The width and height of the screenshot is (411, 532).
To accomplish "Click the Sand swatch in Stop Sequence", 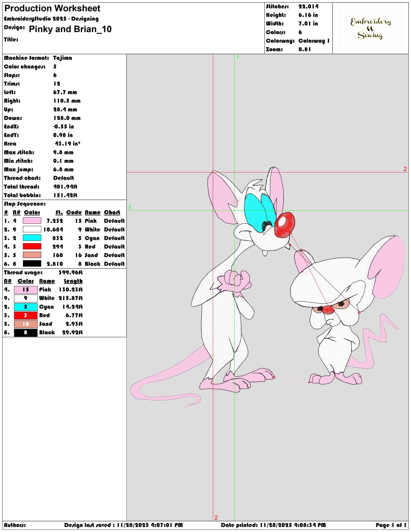I will pyautogui.click(x=32, y=255).
